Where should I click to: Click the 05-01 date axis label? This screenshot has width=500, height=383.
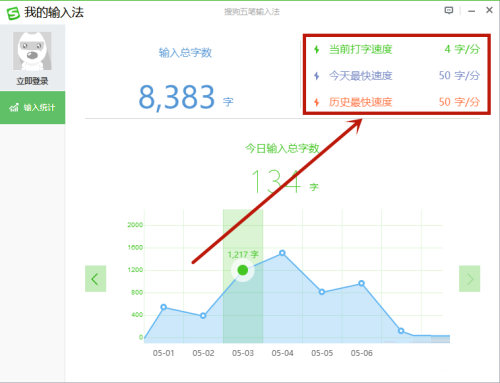coord(163,353)
